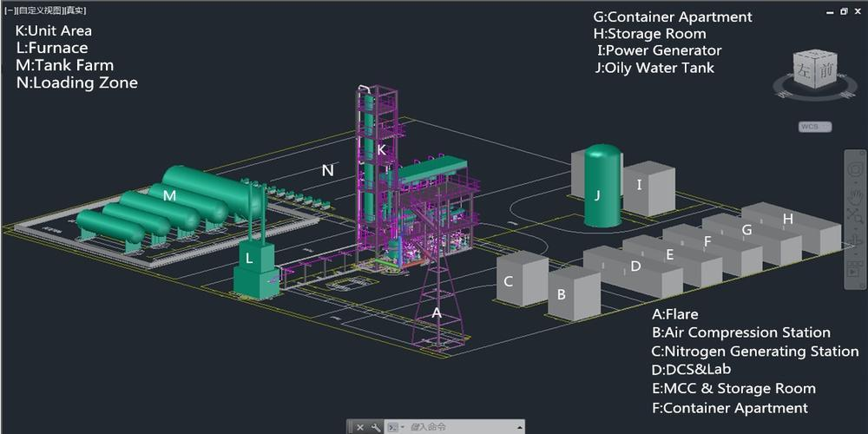The image size is (868, 434).
Task: Activate the Orbit tool in navigation bar
Action: coord(855,240)
